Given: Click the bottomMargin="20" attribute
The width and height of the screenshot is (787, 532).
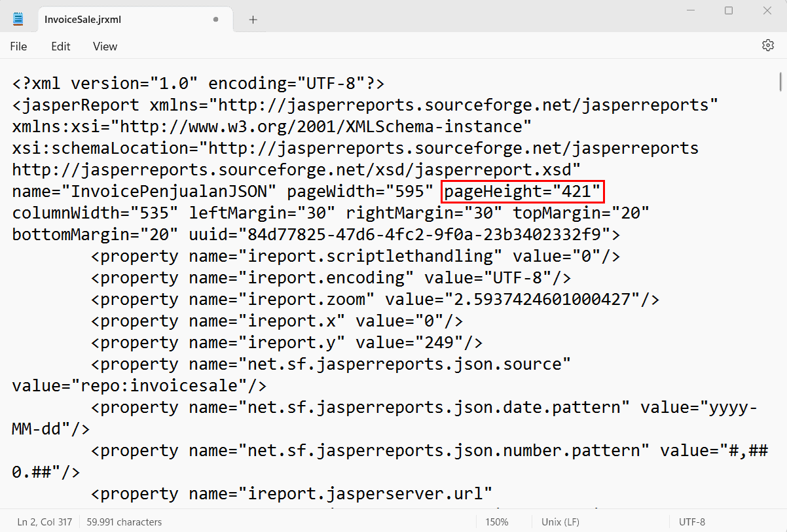Looking at the screenshot, I should click(x=96, y=235).
